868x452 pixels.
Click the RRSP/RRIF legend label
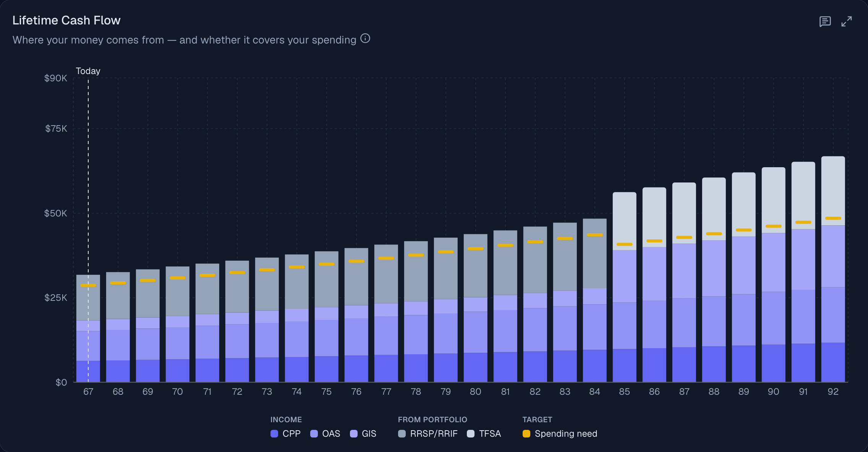coord(434,434)
